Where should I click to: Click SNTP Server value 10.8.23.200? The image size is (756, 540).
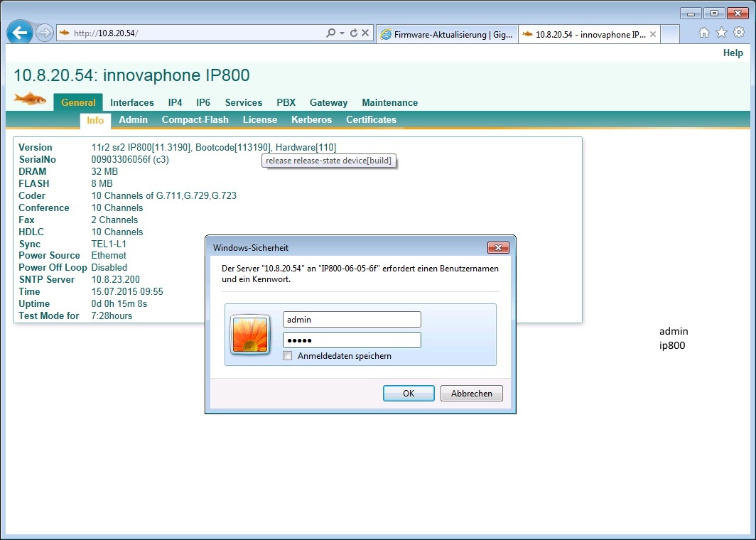coord(115,279)
